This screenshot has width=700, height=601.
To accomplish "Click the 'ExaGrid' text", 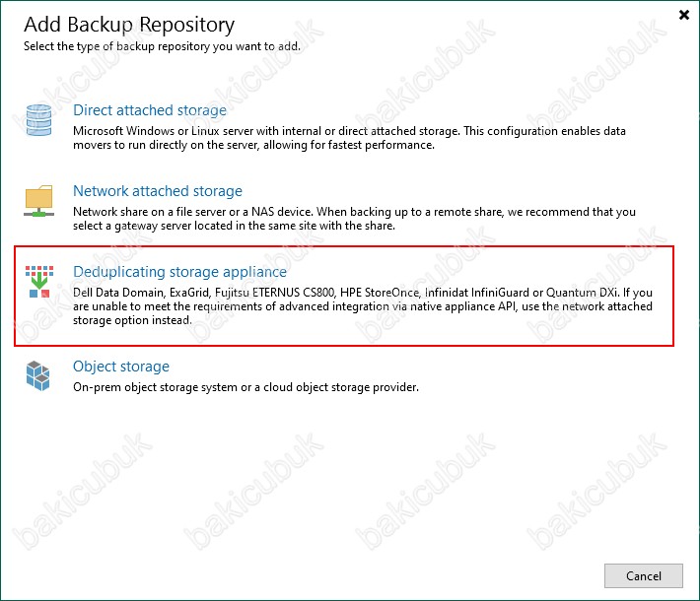I will [x=189, y=293].
